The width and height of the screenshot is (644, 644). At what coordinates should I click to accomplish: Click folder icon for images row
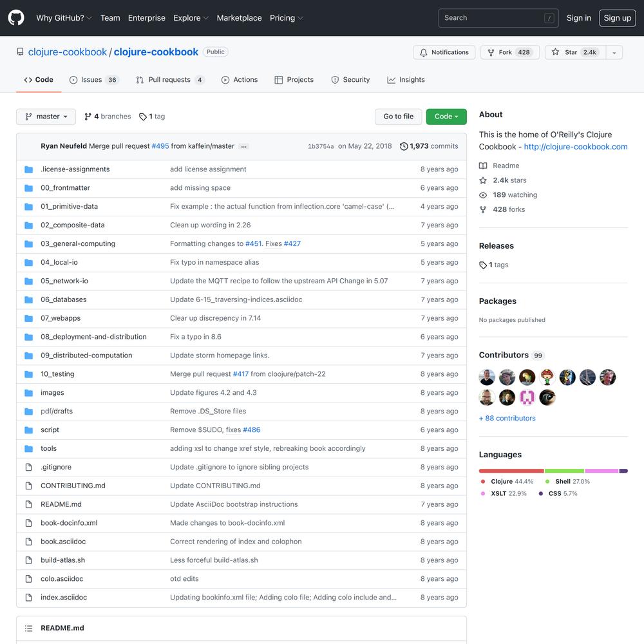28,393
